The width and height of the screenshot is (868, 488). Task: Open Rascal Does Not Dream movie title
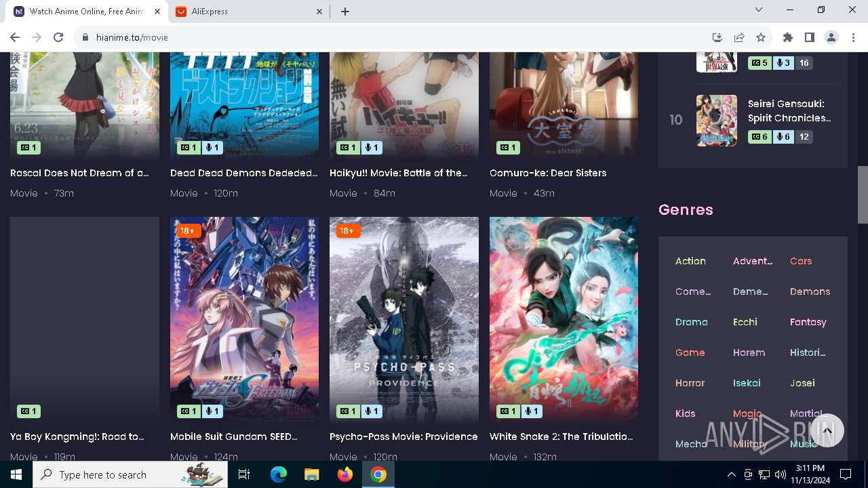[79, 173]
